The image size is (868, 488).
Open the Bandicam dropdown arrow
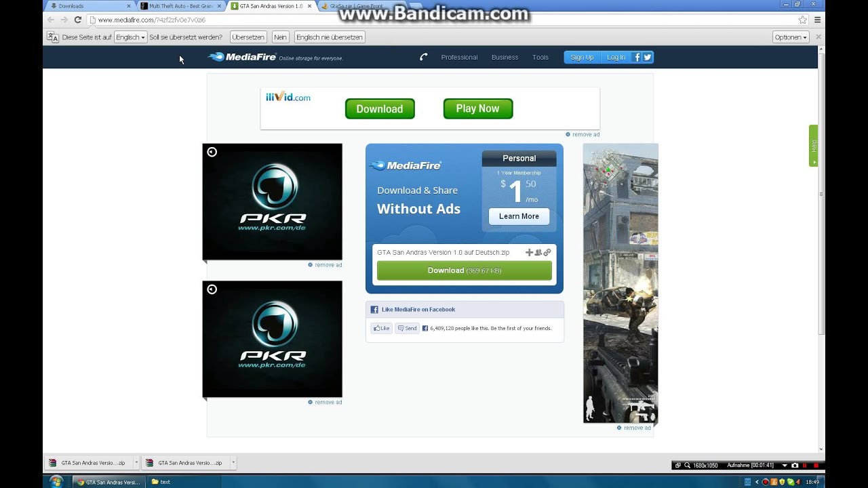(x=785, y=465)
